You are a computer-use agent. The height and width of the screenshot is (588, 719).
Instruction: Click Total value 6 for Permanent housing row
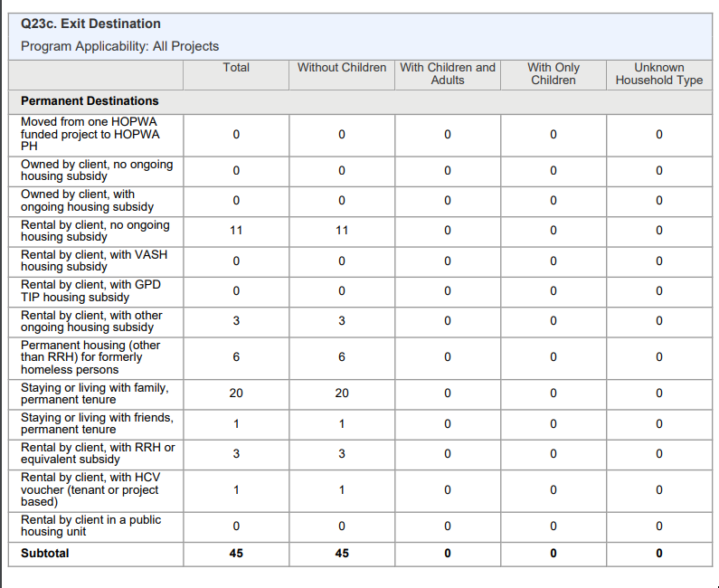(236, 356)
